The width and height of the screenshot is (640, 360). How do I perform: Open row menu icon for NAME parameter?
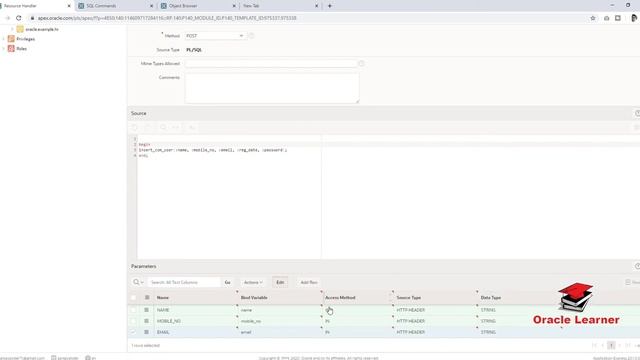147,310
